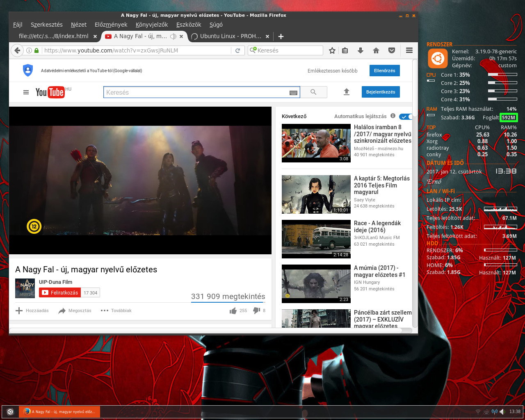The image size is (525, 420).
Task: Click the Ellenőrzés button
Action: tap(384, 71)
